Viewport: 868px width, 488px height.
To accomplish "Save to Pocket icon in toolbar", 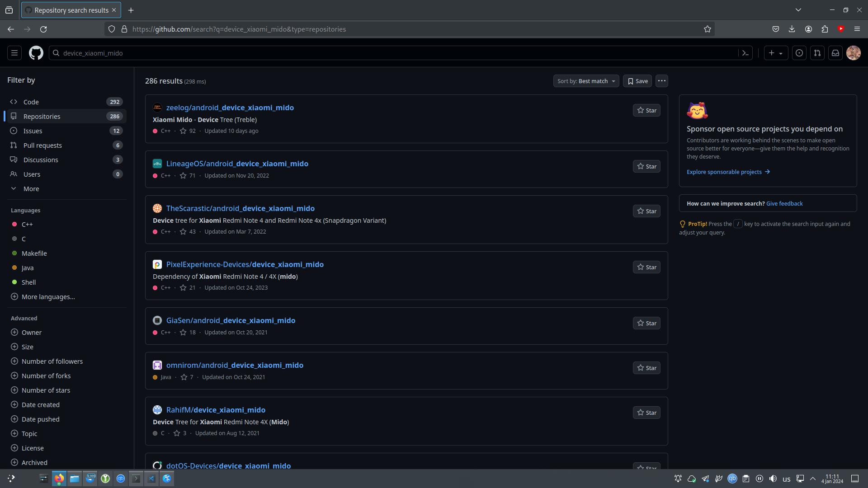I will pos(776,29).
